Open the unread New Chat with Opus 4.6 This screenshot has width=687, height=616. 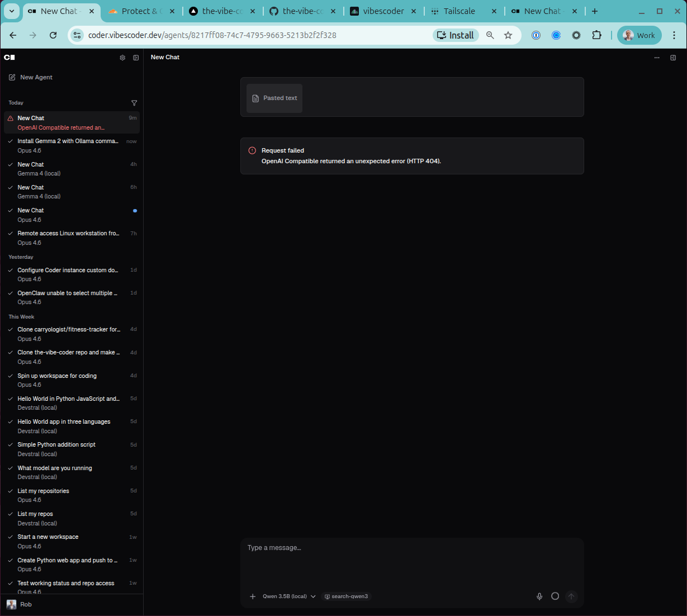[72, 215]
